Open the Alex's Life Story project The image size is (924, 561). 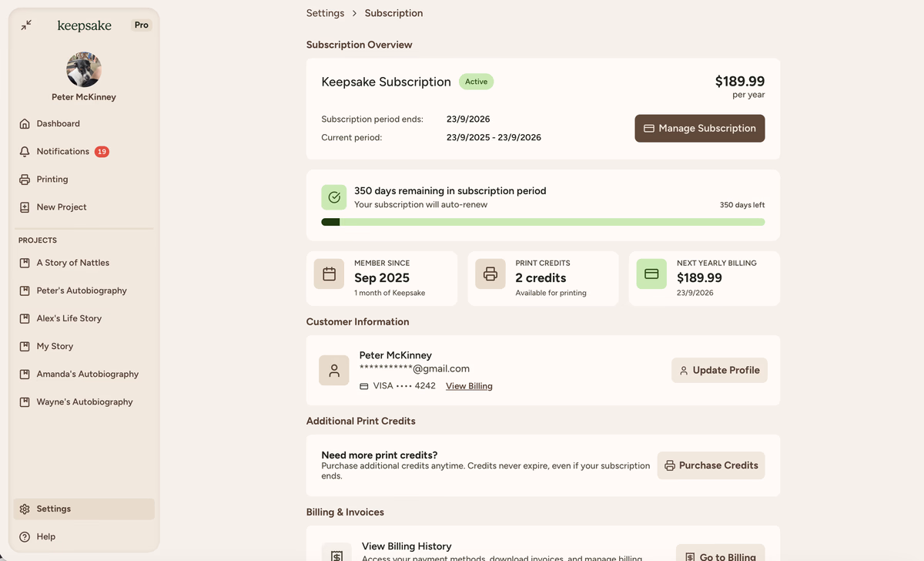tap(69, 318)
